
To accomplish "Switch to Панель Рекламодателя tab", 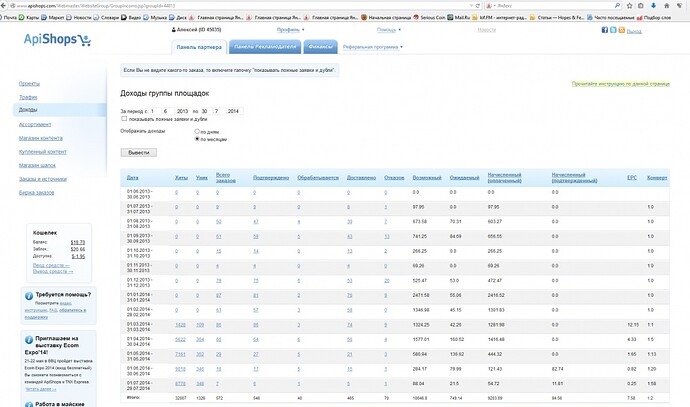I will point(265,47).
